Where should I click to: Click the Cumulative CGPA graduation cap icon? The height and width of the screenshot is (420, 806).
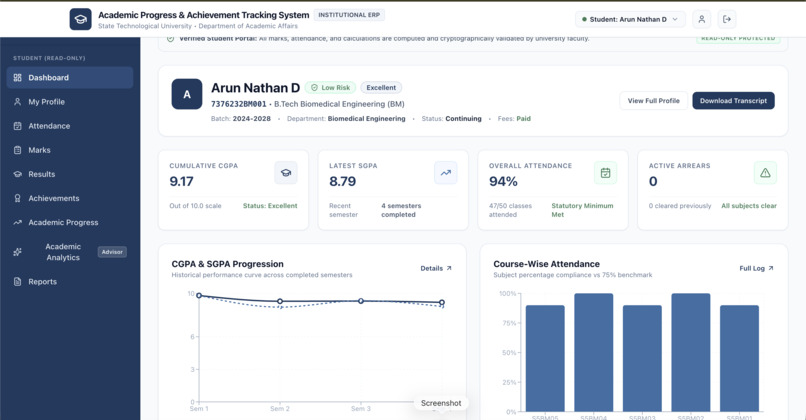coord(286,173)
